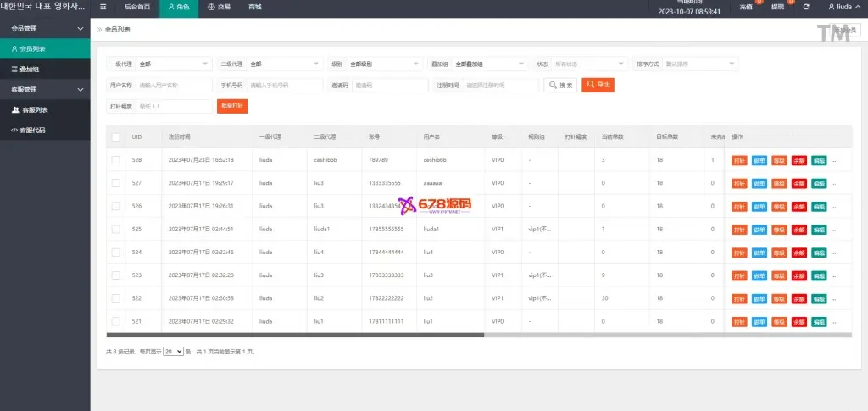Viewport: 868px width, 411px height.
Task: Change the rows-per-page select showing 20
Action: [173, 351]
